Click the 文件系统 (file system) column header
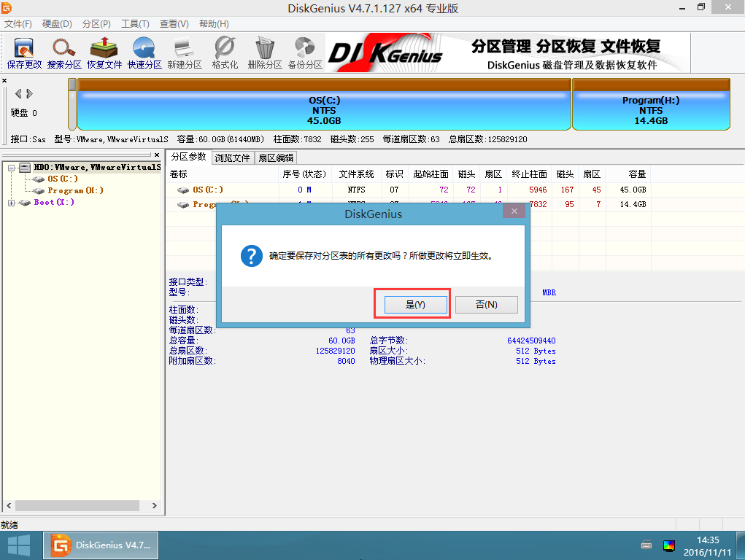This screenshot has width=745, height=560. [x=356, y=174]
